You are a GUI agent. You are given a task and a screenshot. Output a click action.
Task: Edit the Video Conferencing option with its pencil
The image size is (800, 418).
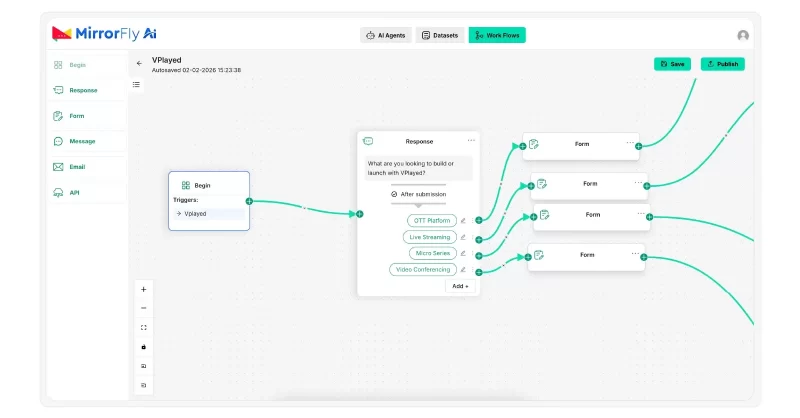point(463,269)
